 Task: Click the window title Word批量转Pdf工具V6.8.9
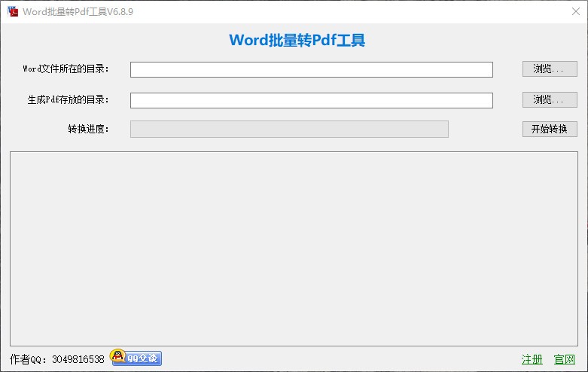78,11
